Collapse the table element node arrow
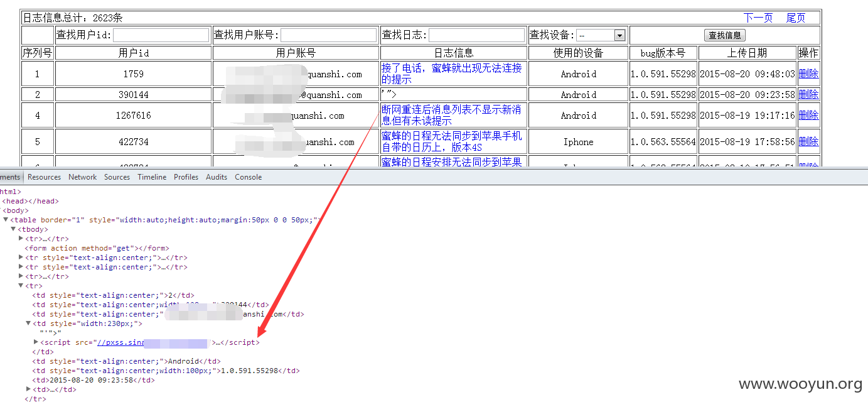Screen dimensions: 868x402 6,220
